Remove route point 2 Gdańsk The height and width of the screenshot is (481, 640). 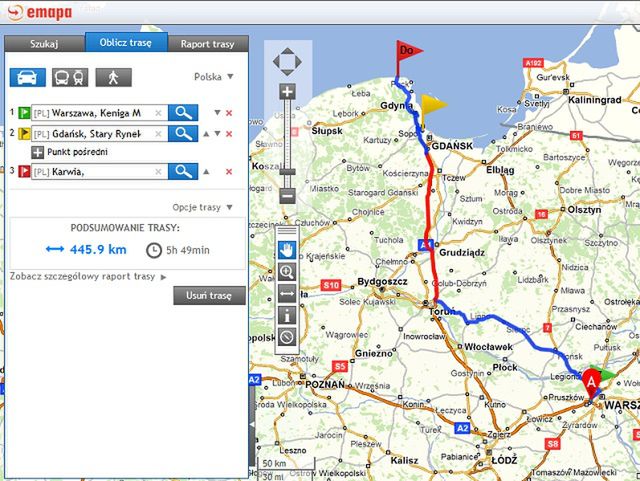[229, 134]
